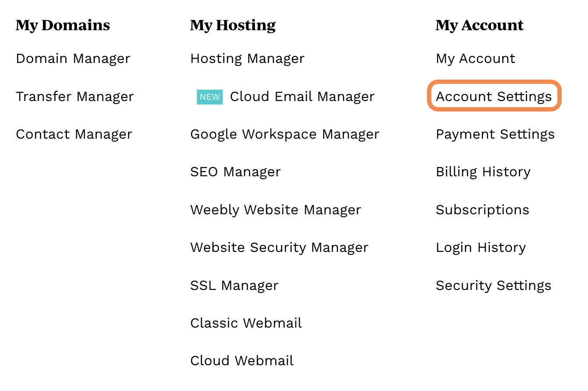The image size is (588, 391).
Task: Open Payment Settings
Action: tap(495, 134)
